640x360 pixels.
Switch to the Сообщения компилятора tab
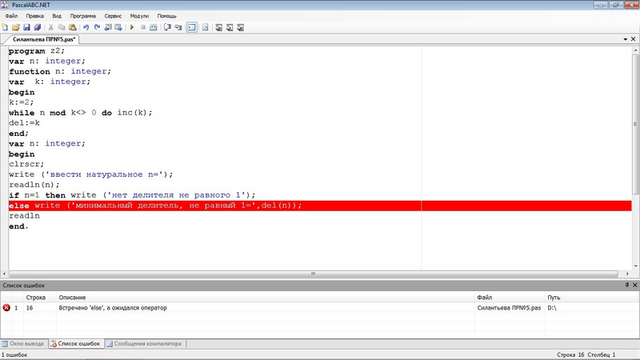144,344
